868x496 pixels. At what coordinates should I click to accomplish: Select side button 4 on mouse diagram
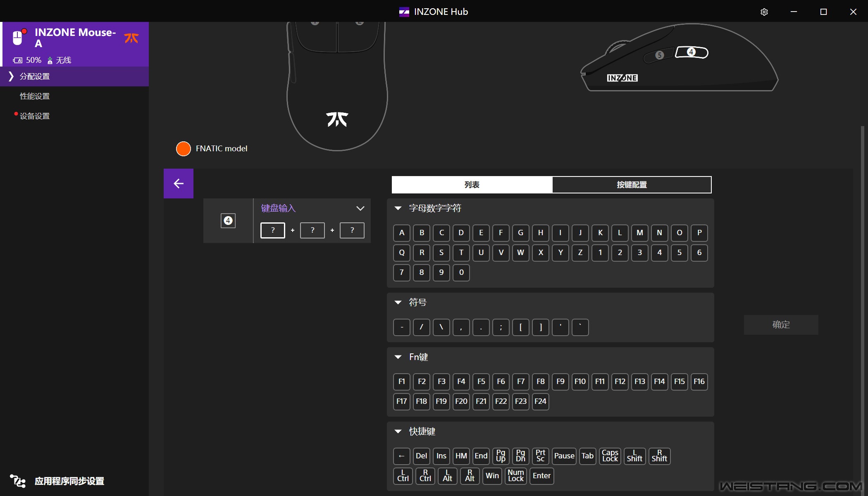coord(692,52)
